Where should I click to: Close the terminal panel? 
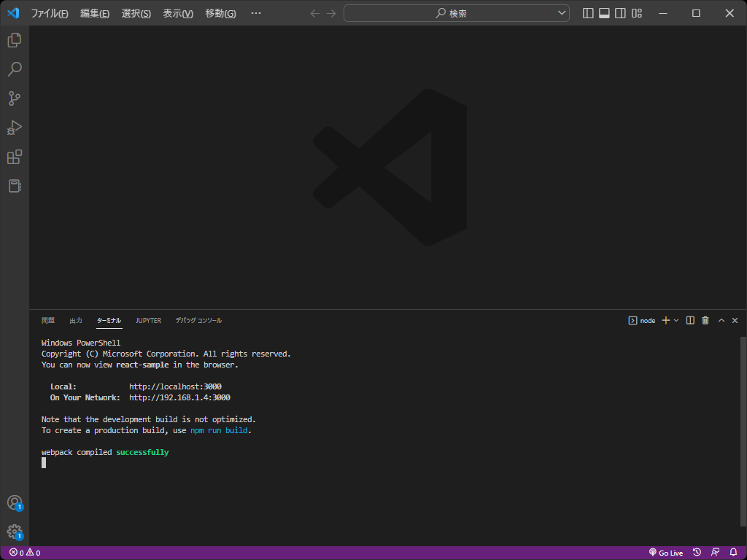[735, 321]
